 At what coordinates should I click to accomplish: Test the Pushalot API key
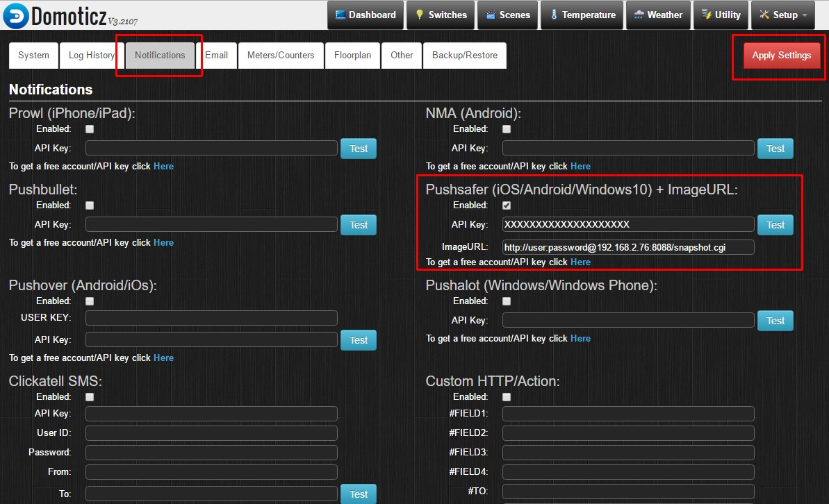tap(775, 321)
